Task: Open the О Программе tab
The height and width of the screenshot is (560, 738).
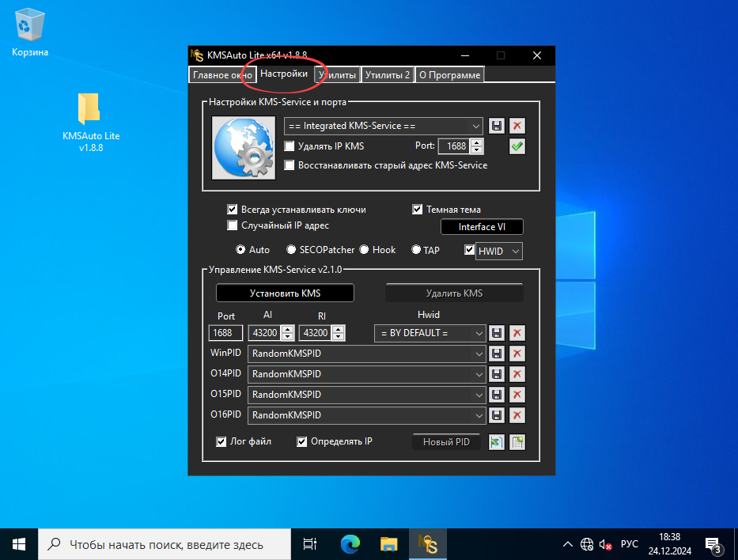Action: pyautogui.click(x=448, y=75)
